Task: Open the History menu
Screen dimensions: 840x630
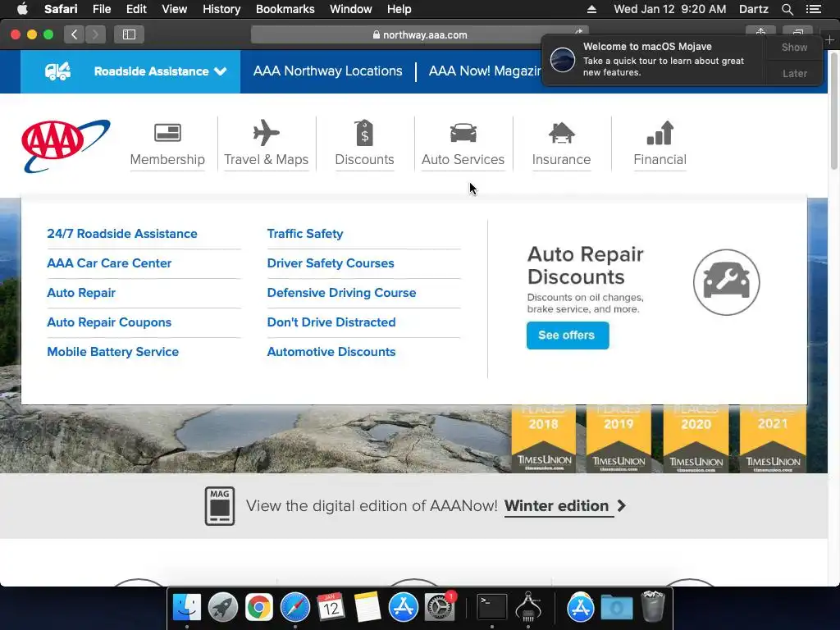Action: pyautogui.click(x=221, y=9)
